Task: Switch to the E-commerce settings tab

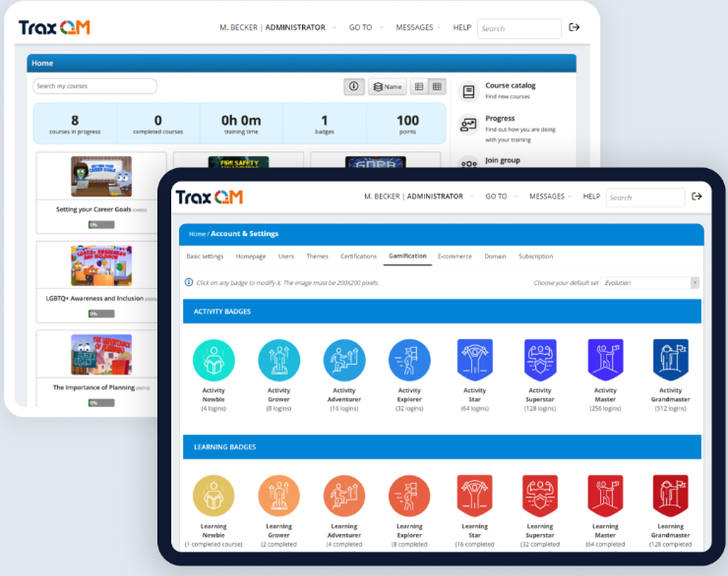Action: (x=454, y=256)
